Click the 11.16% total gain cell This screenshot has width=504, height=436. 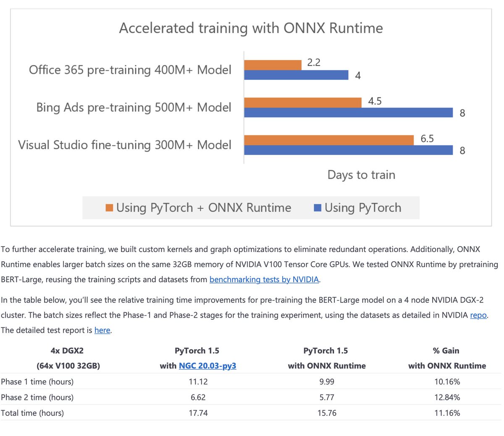tap(447, 413)
